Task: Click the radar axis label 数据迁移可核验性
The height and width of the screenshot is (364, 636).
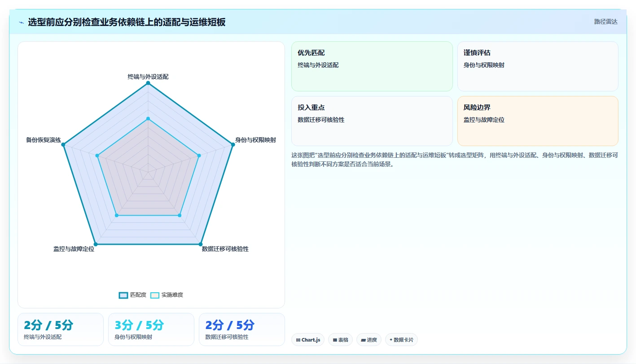Action: point(225,249)
